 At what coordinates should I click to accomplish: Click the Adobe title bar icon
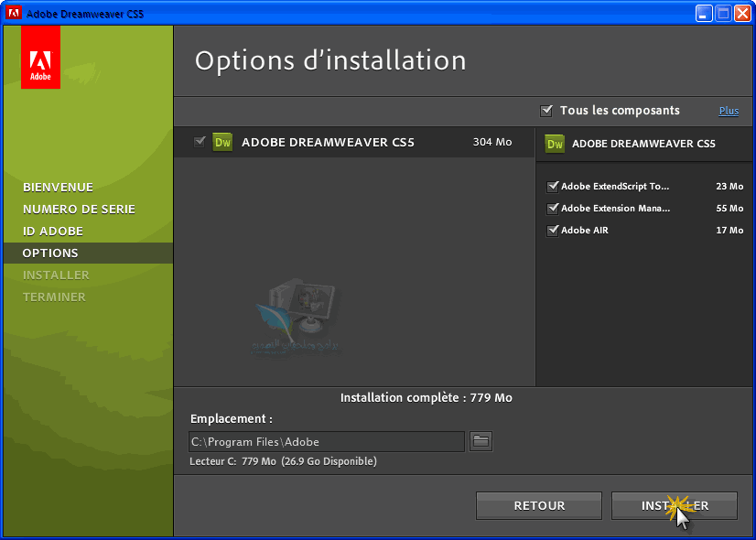pos(13,14)
